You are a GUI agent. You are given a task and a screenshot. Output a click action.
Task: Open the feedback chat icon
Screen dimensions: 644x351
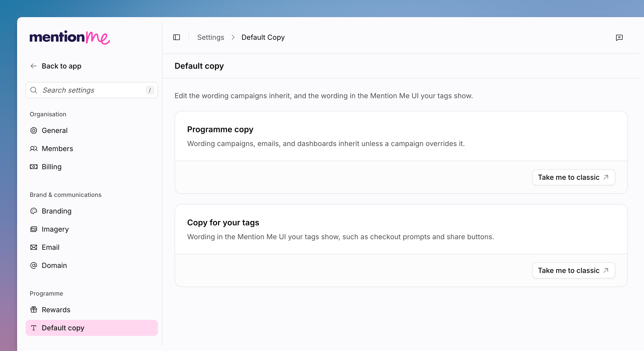click(619, 38)
